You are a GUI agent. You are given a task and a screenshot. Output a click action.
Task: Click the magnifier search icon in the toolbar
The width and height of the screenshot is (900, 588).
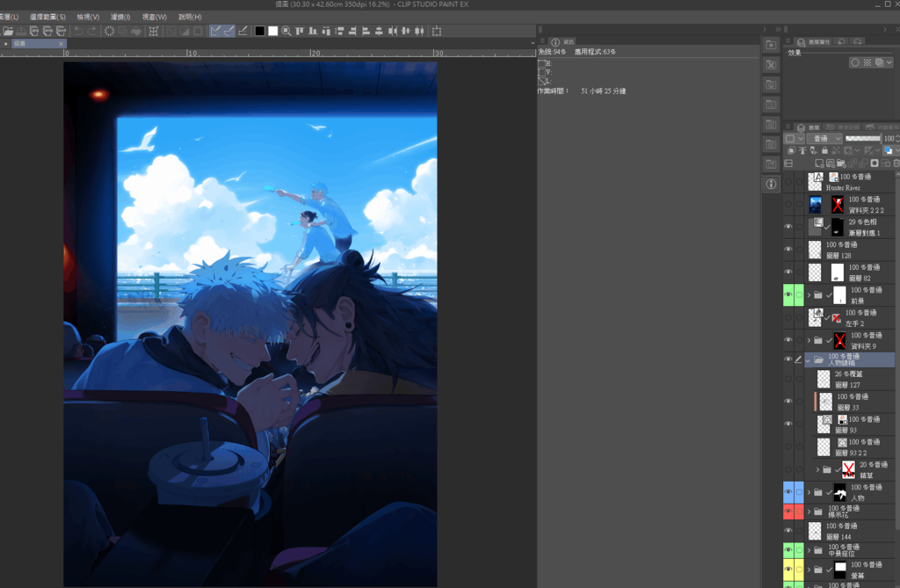tap(286, 31)
